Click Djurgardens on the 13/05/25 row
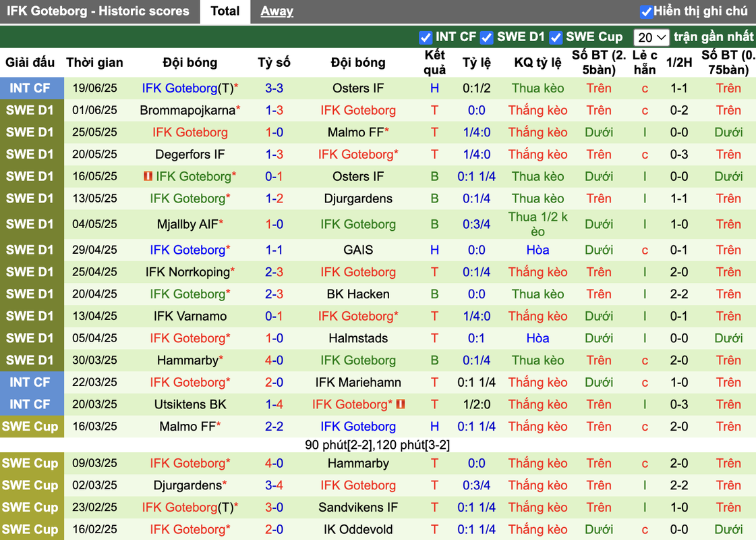 (x=358, y=199)
